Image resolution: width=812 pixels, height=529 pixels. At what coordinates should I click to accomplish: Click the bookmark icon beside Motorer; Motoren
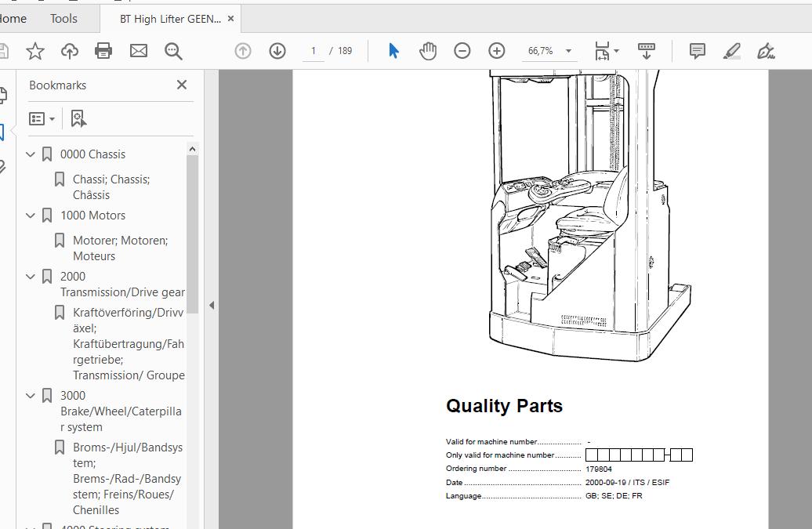(x=60, y=240)
